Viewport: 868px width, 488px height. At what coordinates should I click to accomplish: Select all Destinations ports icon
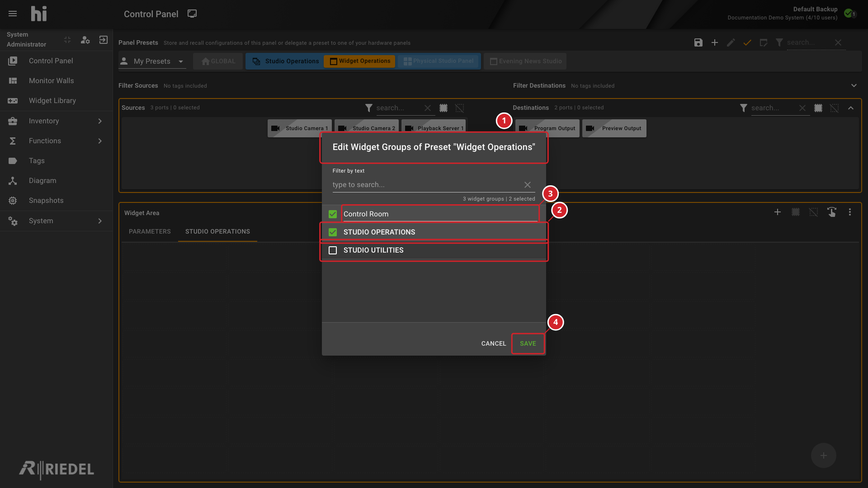point(818,108)
